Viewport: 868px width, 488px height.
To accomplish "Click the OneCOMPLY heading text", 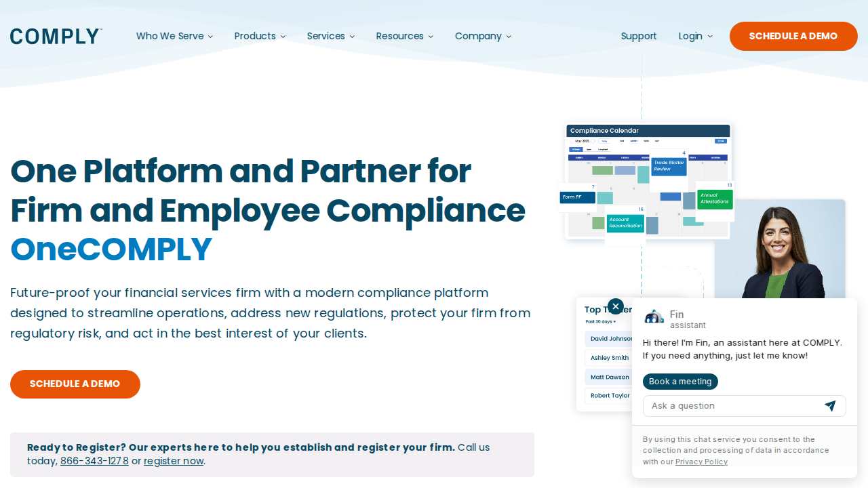I will pyautogui.click(x=111, y=249).
